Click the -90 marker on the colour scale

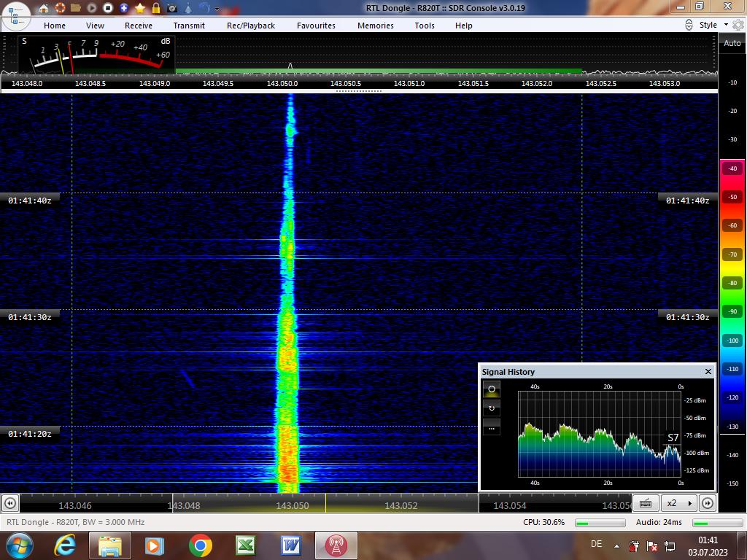coord(732,312)
